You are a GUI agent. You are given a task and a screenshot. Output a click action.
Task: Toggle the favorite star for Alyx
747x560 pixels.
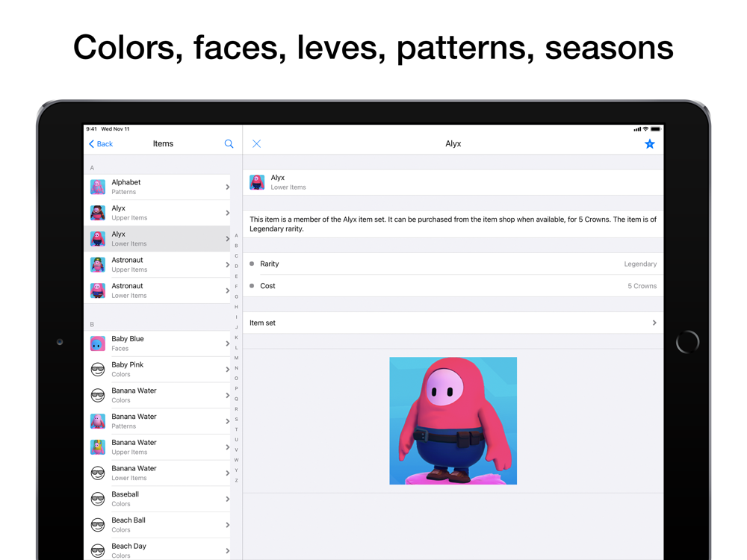pos(649,144)
